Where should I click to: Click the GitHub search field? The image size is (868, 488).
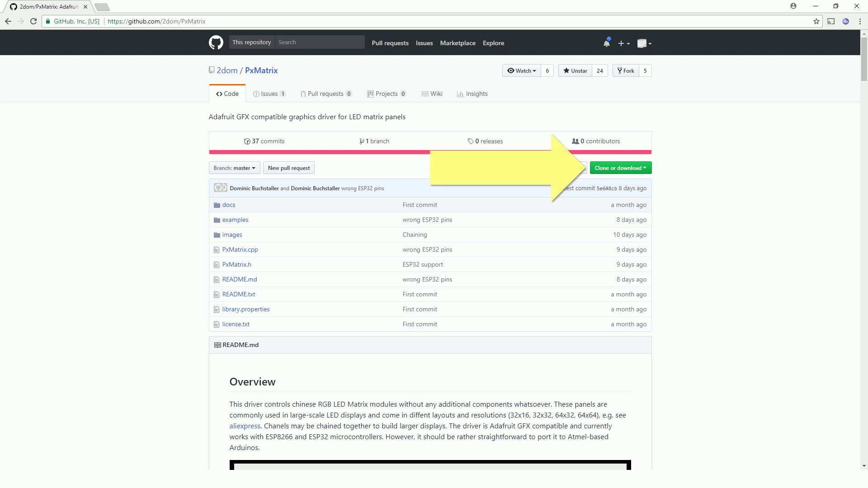click(320, 42)
